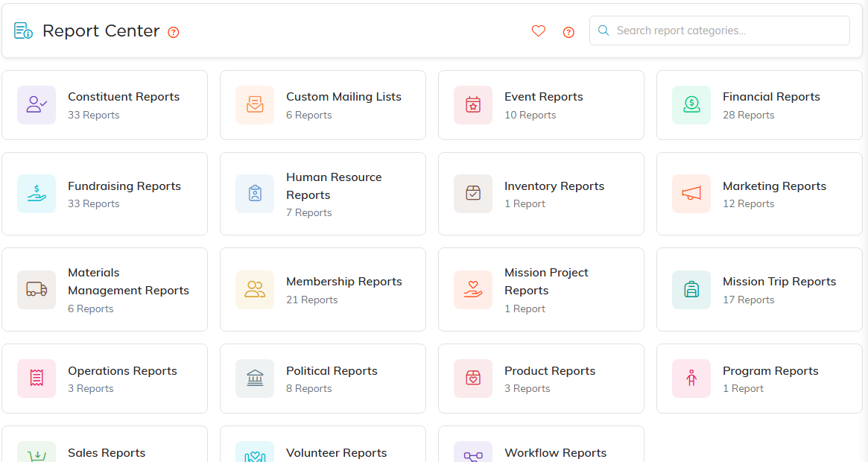Open Membership Reports category
Screen dimensions: 868x462
[323, 290]
